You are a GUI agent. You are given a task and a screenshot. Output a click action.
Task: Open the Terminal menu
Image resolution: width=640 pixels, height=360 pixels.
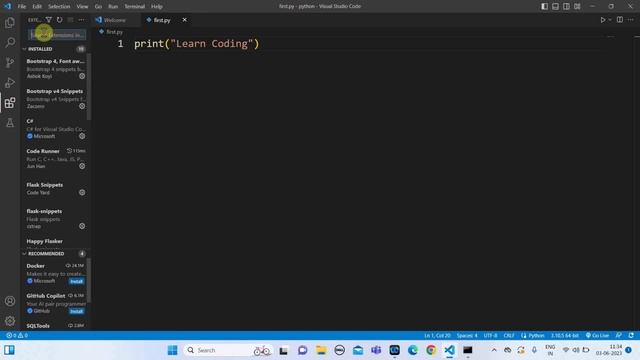[x=134, y=7]
